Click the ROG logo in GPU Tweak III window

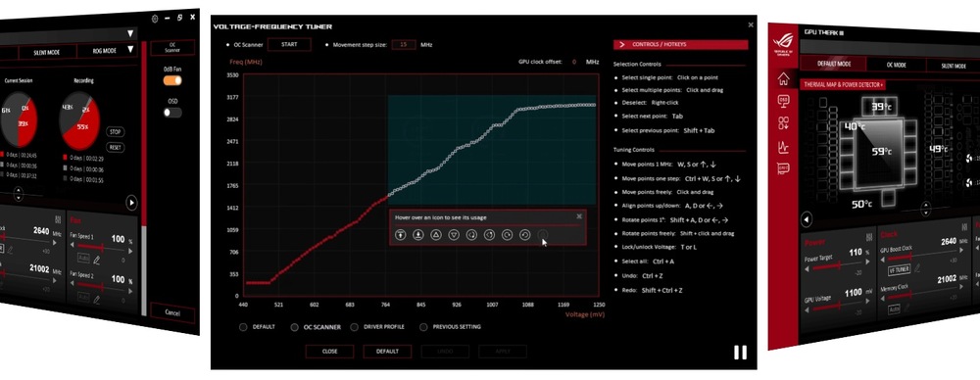coord(784,43)
